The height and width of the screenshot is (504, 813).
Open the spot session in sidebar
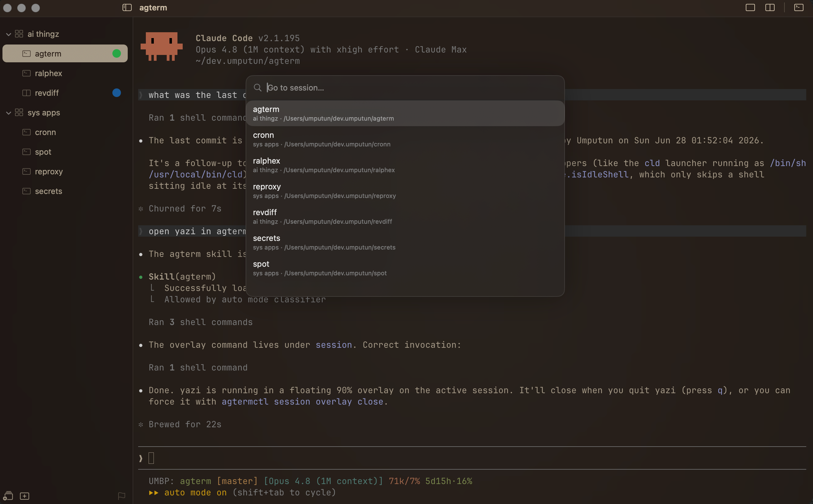[x=65, y=152]
